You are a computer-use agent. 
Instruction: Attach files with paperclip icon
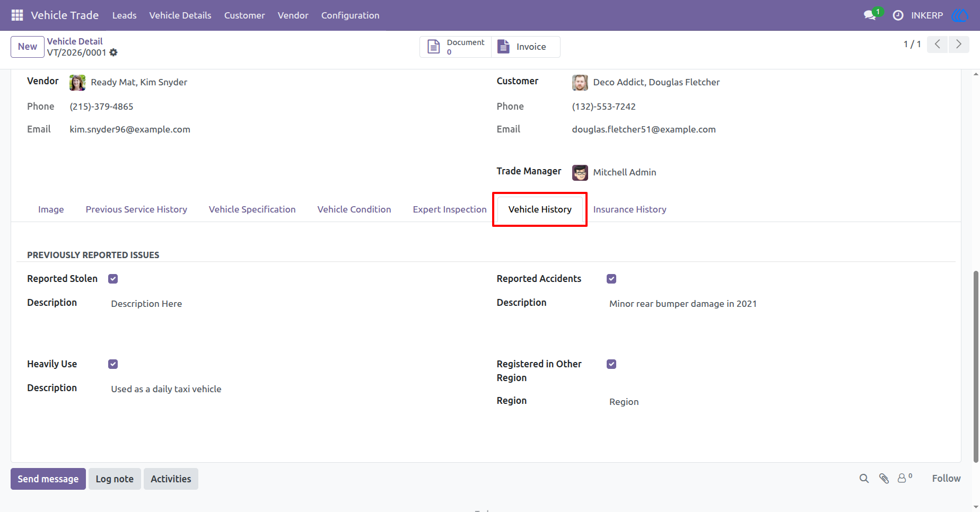coord(884,479)
